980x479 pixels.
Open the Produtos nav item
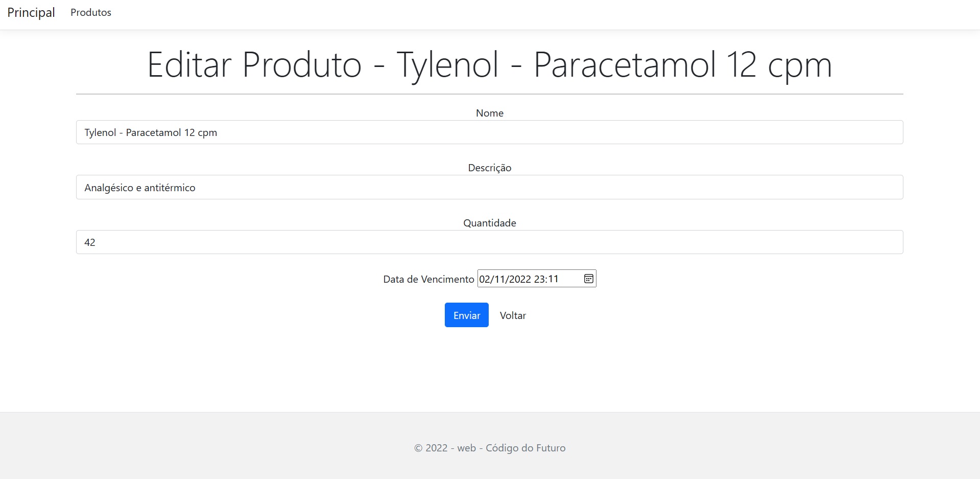[91, 12]
